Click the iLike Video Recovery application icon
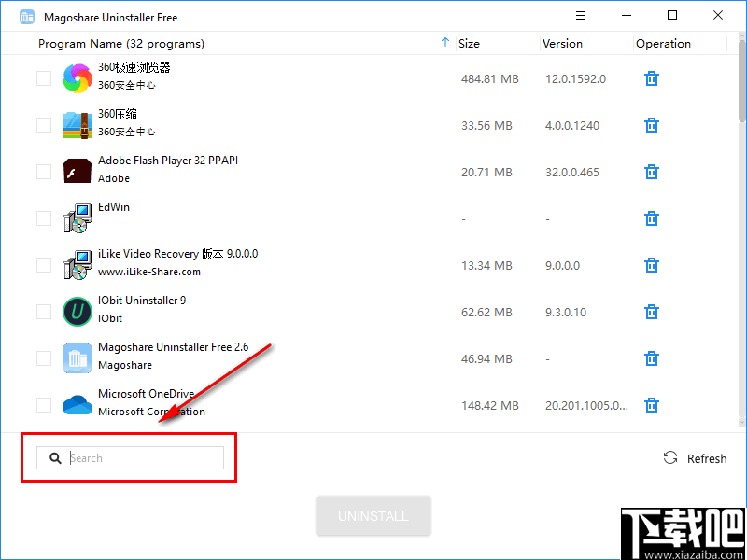Screen dimensions: 747x560 77,264
